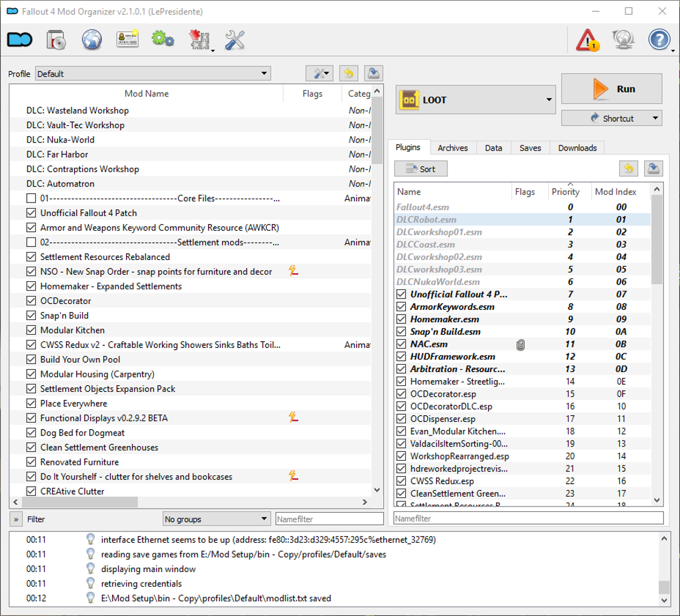The image size is (680, 616).
Task: Click the mod list horizontal scrollbar thumb
Action: [80, 502]
